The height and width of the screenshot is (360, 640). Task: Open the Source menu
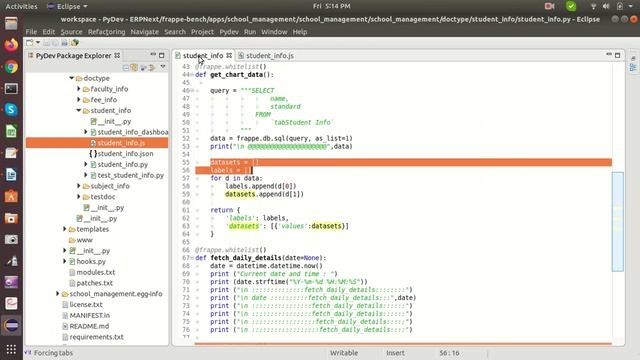(x=71, y=32)
